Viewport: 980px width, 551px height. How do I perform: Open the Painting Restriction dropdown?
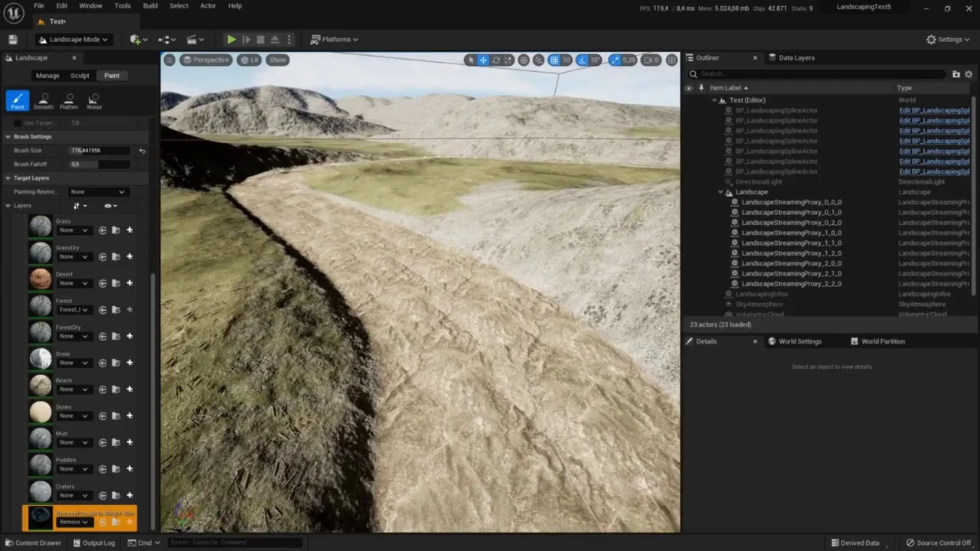coord(97,191)
